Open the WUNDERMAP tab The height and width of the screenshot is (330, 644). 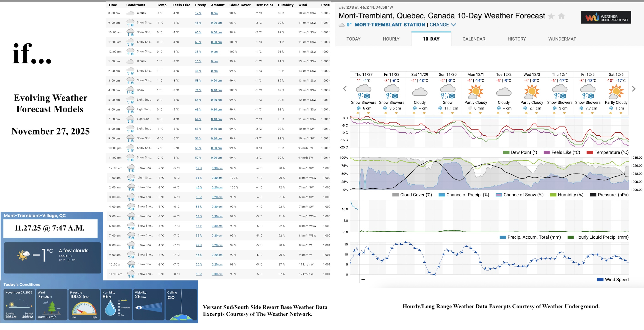coord(562,39)
